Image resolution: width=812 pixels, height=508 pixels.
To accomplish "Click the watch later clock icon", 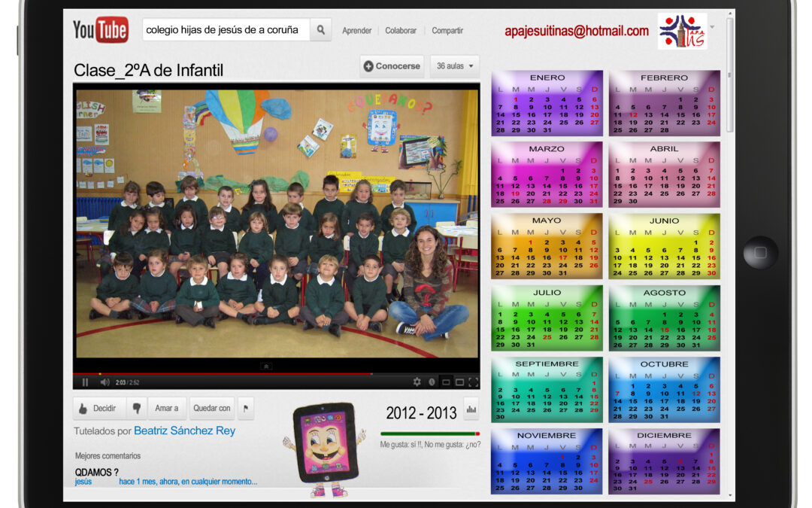I will point(432,382).
